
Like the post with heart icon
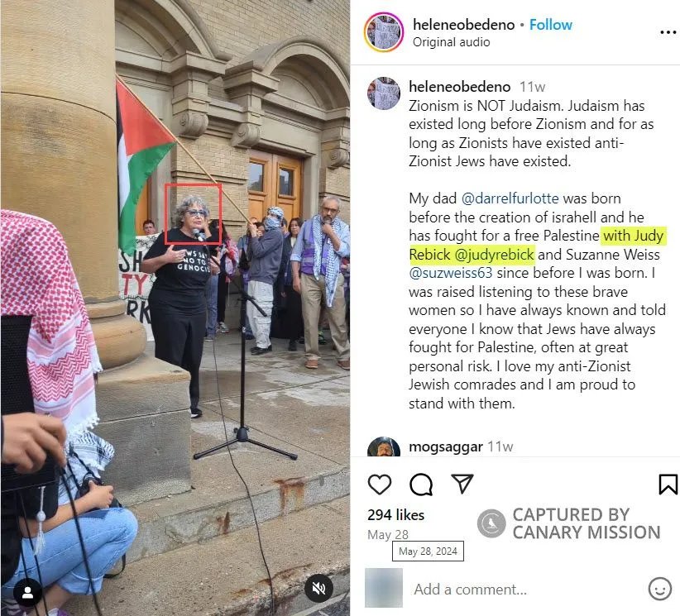point(380,485)
